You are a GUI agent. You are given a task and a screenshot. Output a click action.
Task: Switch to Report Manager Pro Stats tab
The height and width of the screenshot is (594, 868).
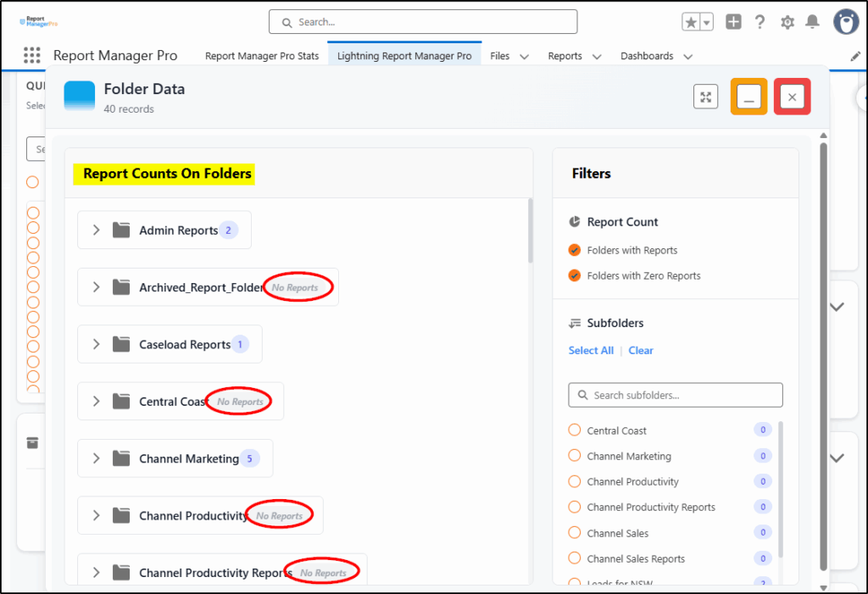click(x=262, y=57)
